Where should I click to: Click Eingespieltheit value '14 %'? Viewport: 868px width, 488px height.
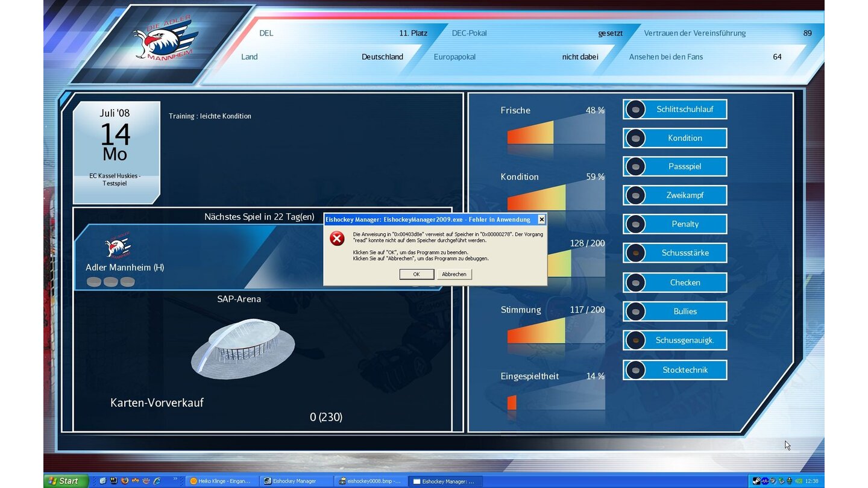595,376
